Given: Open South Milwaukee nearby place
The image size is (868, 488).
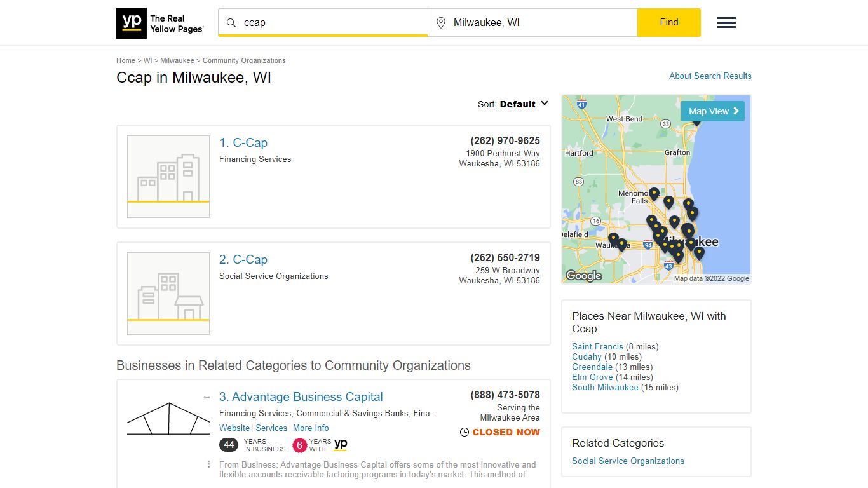Looking at the screenshot, I should [x=605, y=387].
